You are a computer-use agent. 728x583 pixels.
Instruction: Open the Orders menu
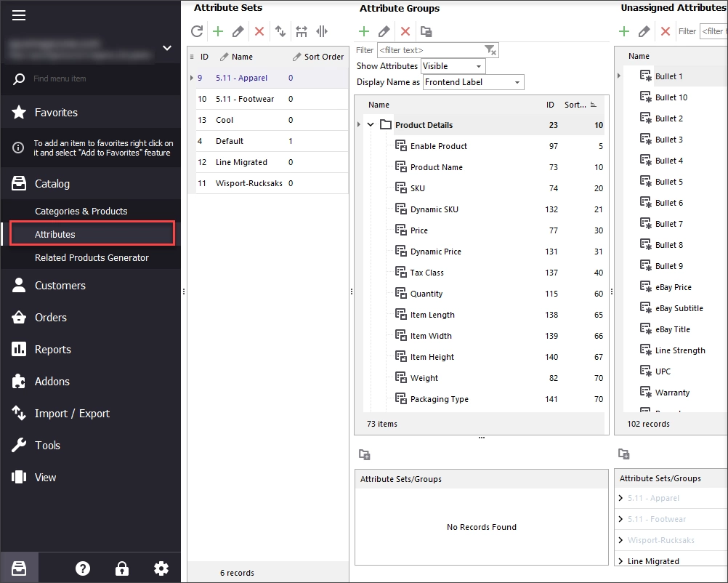pyautogui.click(x=91, y=317)
